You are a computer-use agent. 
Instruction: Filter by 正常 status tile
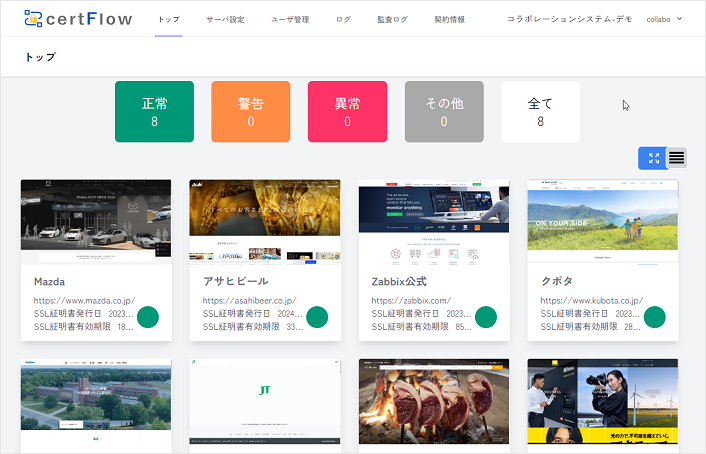click(x=154, y=112)
